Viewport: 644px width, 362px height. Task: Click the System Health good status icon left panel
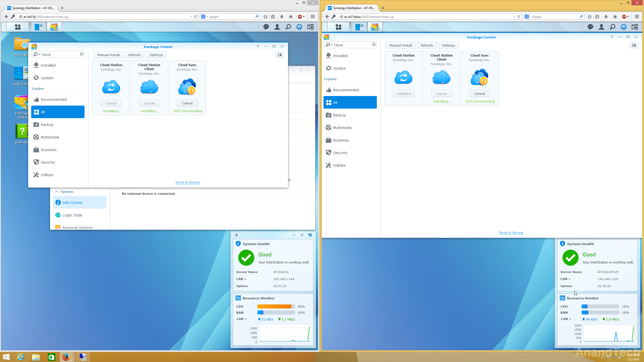pos(246,257)
